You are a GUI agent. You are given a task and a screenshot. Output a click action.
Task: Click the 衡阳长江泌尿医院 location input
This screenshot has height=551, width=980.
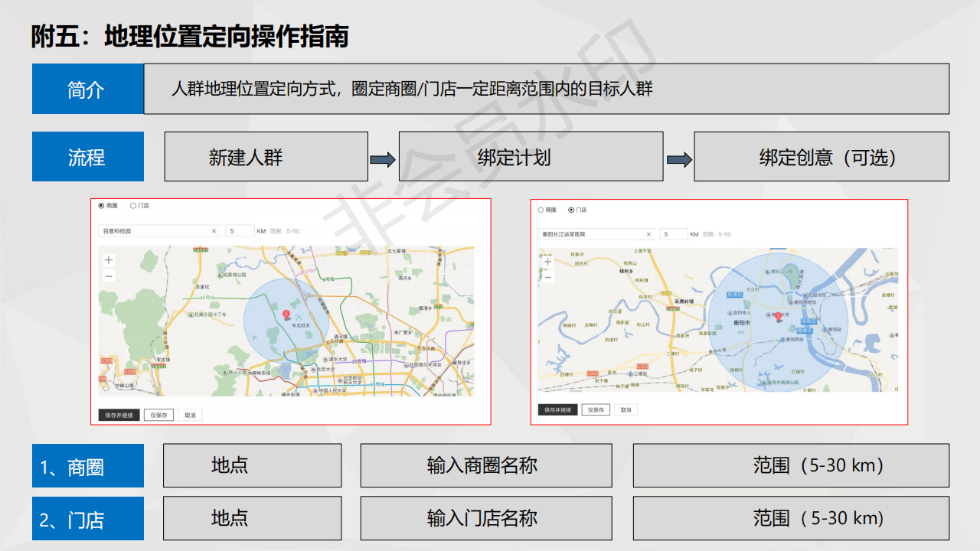pyautogui.click(x=596, y=234)
